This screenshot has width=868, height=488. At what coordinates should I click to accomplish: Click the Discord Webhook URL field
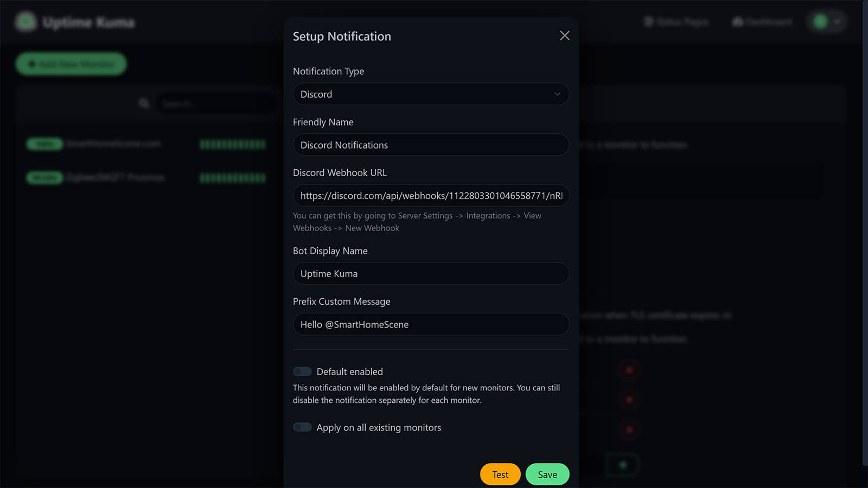coord(431,196)
